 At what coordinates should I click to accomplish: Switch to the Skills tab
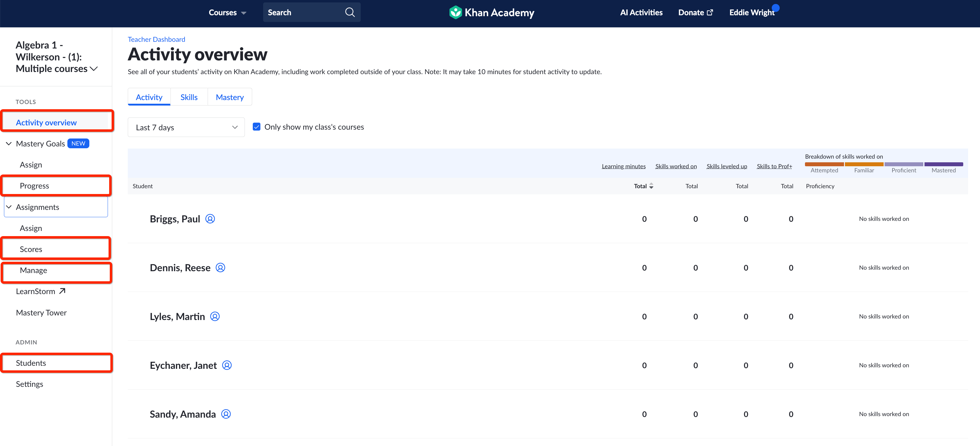coord(189,97)
